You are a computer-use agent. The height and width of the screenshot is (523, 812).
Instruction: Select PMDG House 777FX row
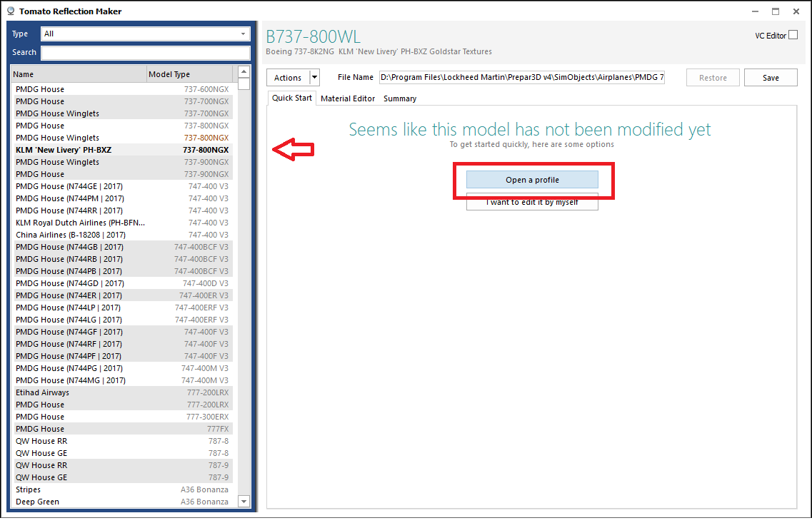tap(122, 430)
